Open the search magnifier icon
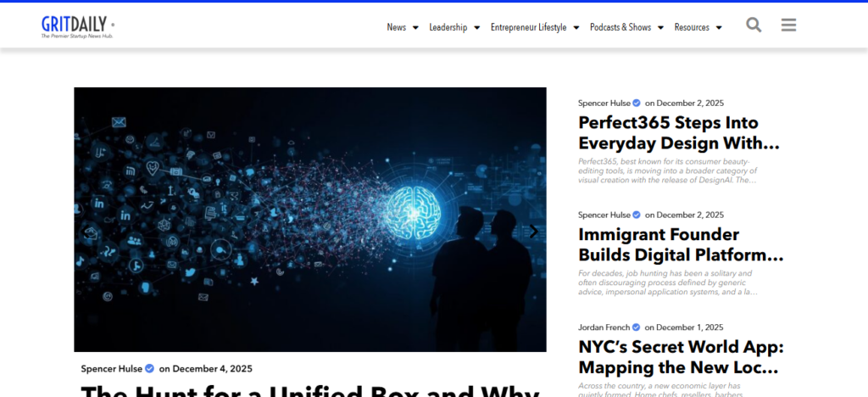 click(754, 25)
